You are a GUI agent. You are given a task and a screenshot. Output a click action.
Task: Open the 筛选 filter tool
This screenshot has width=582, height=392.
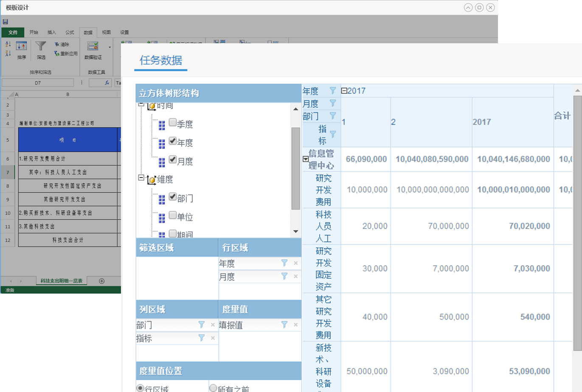(40, 49)
